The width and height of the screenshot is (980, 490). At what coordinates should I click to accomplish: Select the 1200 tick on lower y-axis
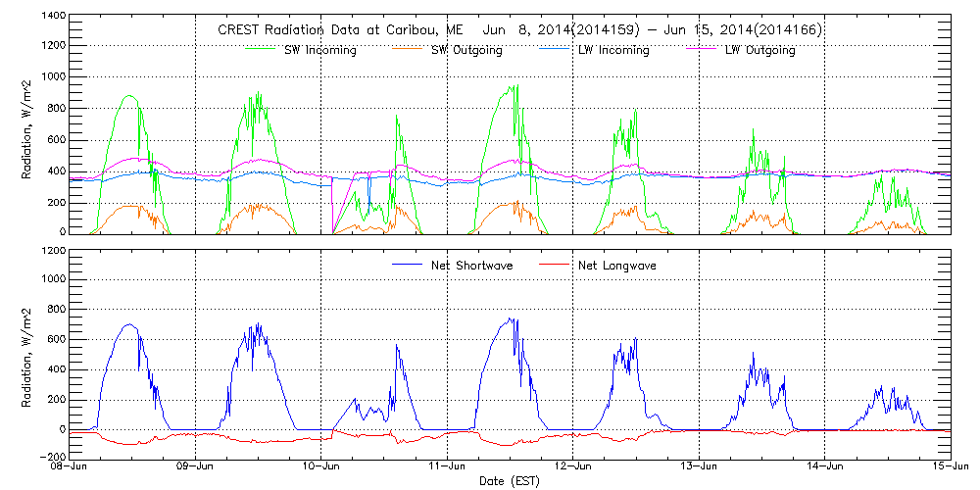click(x=51, y=251)
